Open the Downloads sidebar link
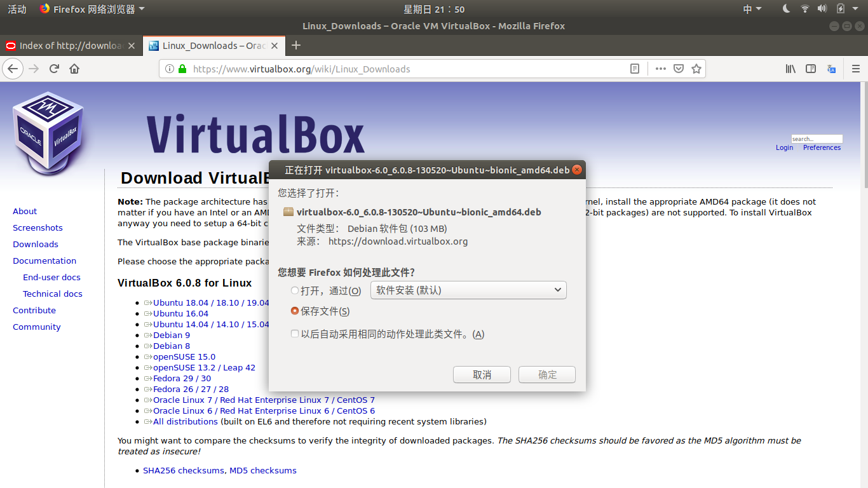This screenshot has width=868, height=488. [x=36, y=244]
